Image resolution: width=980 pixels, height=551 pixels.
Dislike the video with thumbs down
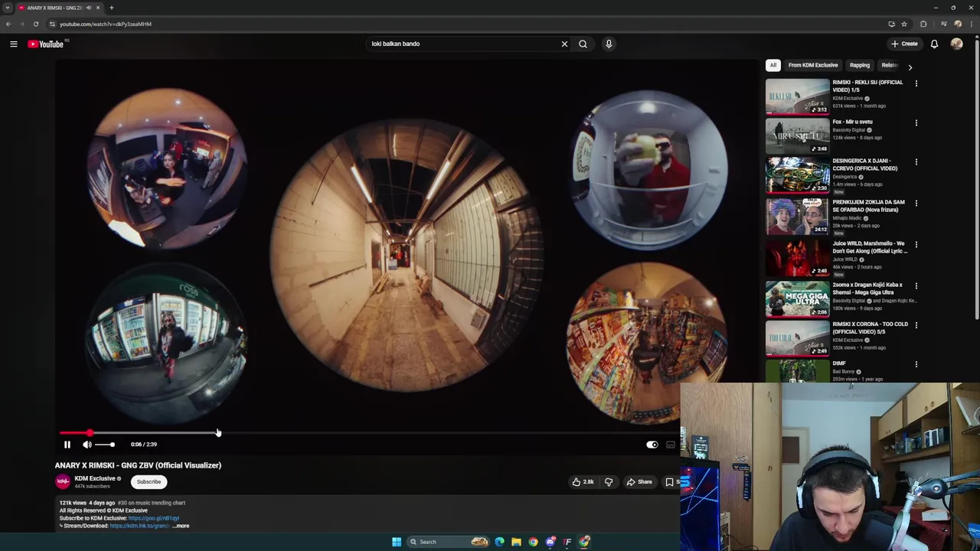click(x=609, y=482)
